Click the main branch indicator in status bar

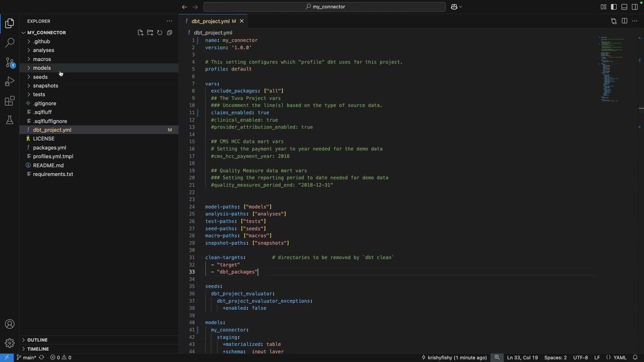[26, 357]
